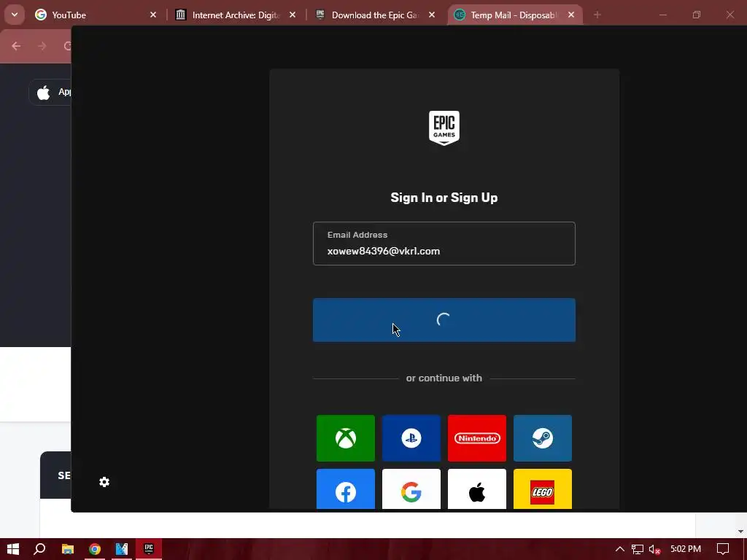Image resolution: width=747 pixels, height=560 pixels.
Task: Open a new browser tab
Action: tap(597, 15)
